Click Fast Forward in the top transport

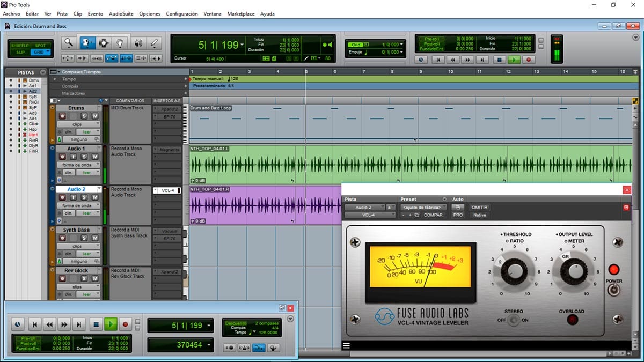(x=469, y=60)
